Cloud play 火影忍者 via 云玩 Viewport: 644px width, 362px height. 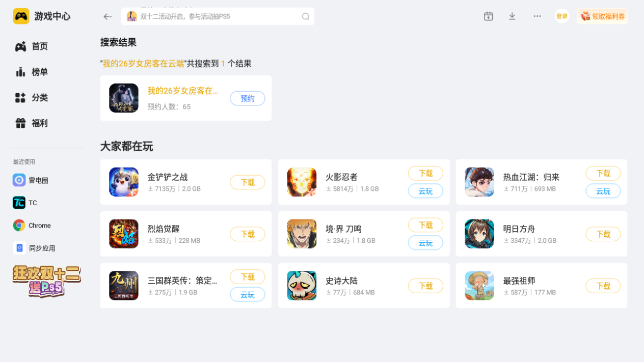tap(425, 191)
